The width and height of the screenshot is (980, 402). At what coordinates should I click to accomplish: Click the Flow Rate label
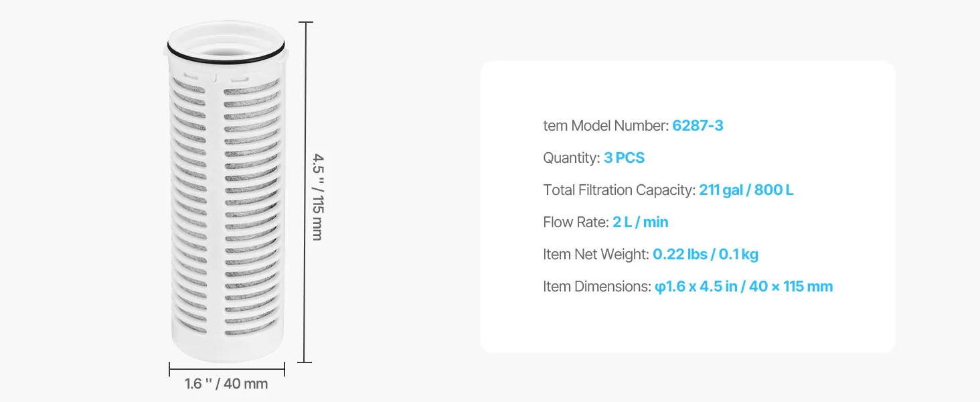point(576,222)
